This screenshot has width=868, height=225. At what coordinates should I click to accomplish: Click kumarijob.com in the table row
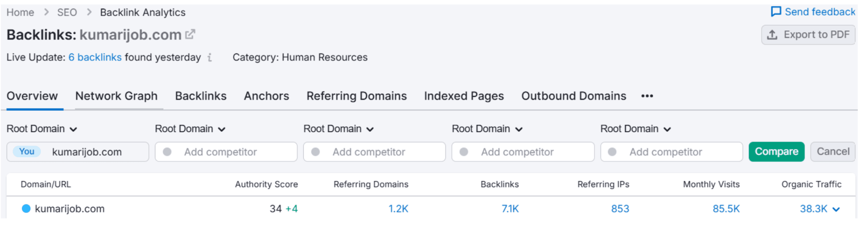[x=70, y=209]
